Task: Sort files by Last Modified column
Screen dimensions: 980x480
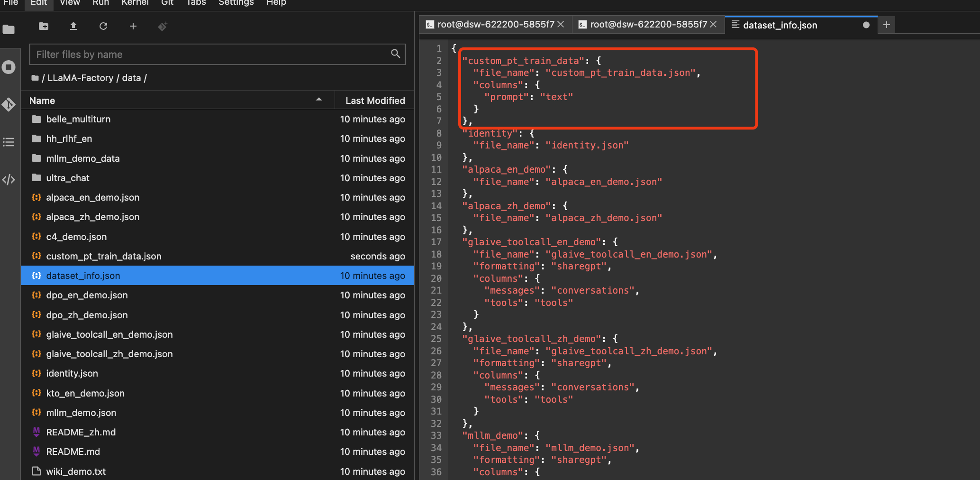Action: coord(375,101)
